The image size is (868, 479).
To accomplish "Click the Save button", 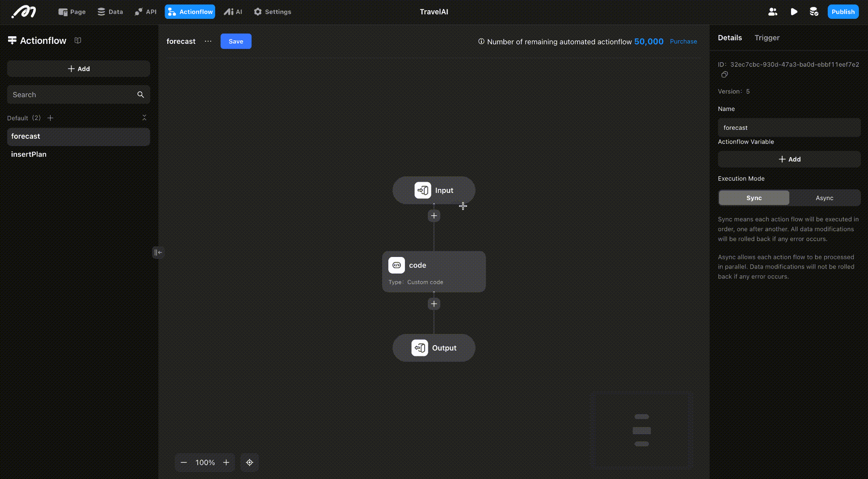I will [x=236, y=42].
